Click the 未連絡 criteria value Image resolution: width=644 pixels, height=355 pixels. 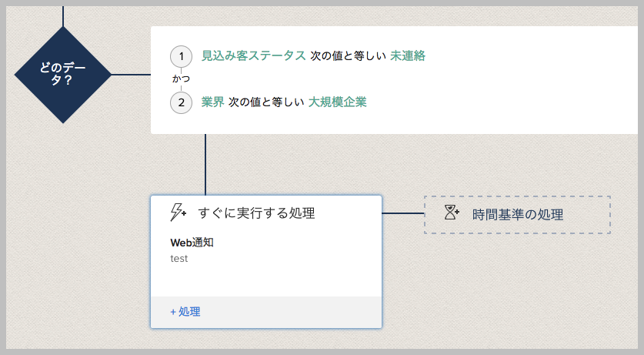pos(408,56)
